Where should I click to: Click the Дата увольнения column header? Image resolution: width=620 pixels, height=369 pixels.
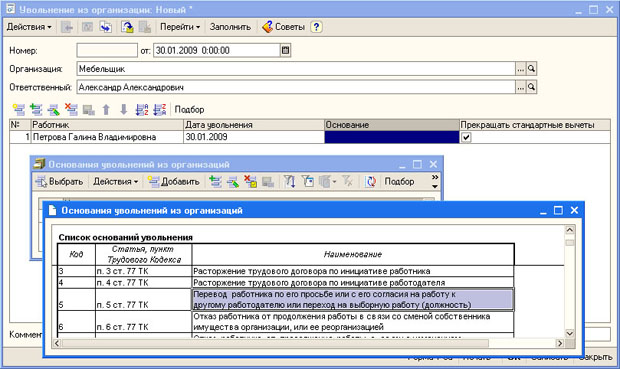(254, 125)
